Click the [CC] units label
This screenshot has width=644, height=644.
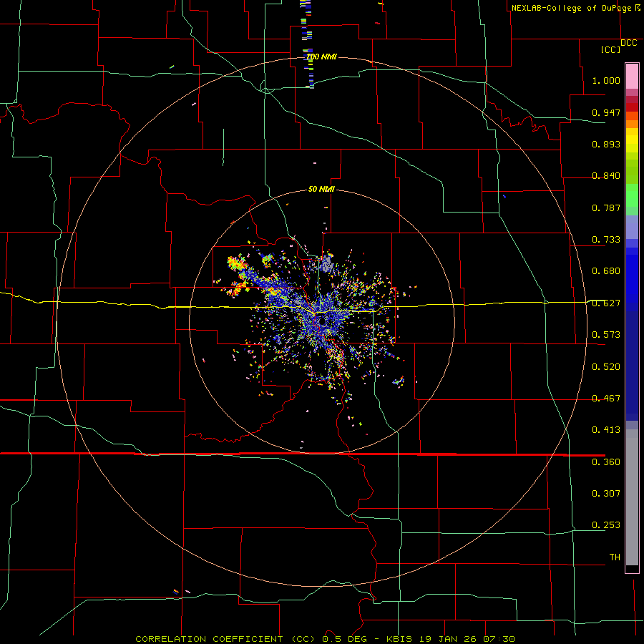coord(610,49)
